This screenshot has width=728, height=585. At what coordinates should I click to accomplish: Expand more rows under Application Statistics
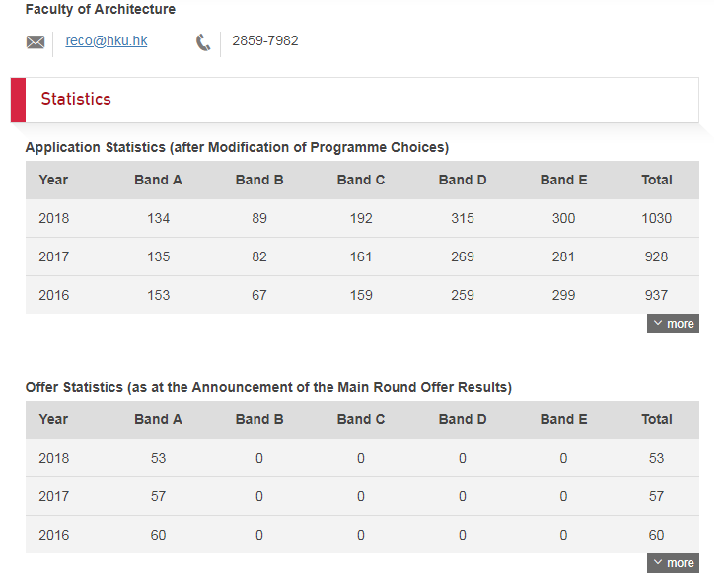click(x=673, y=324)
